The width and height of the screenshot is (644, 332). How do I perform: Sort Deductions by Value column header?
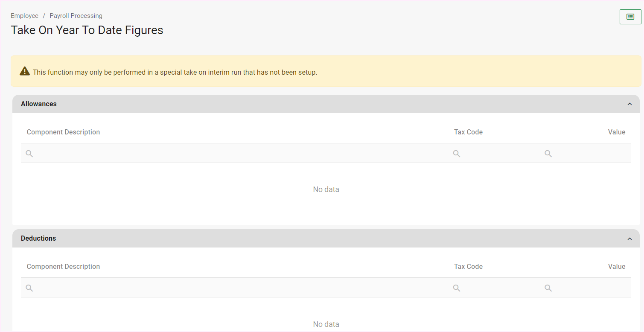[616, 267]
